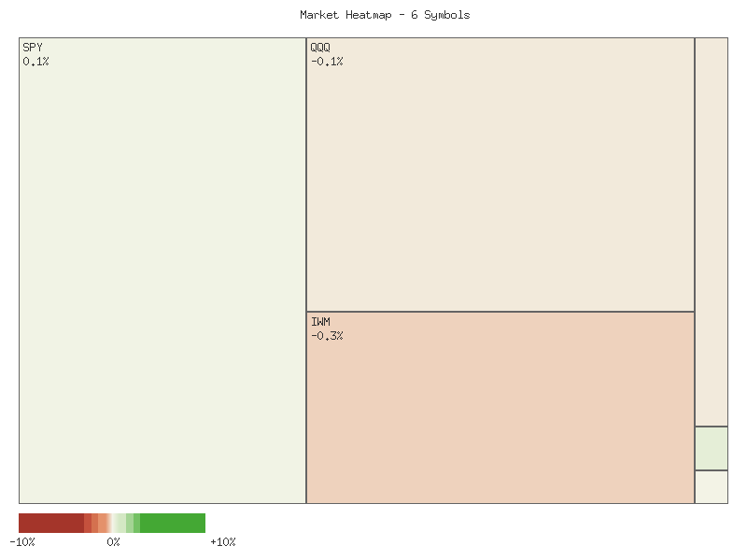Select the SPY tile
Image resolution: width=747 pixels, height=560 pixels.
[159, 271]
